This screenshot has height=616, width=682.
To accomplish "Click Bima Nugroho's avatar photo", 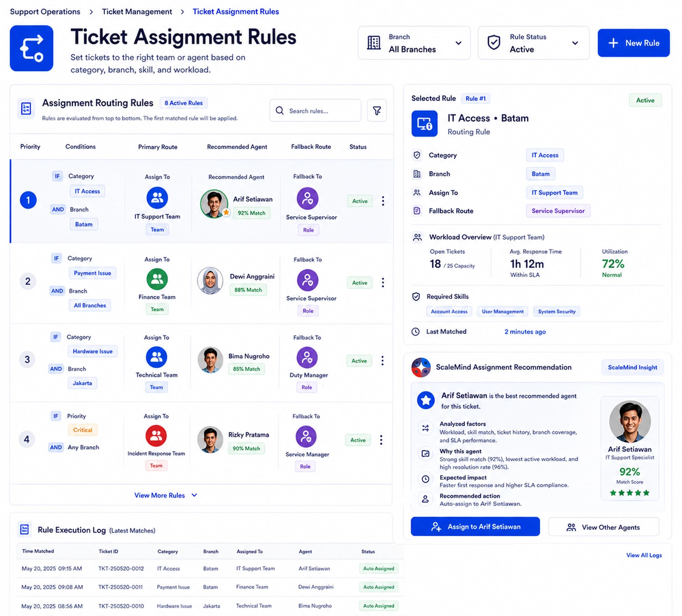I will pos(210,360).
